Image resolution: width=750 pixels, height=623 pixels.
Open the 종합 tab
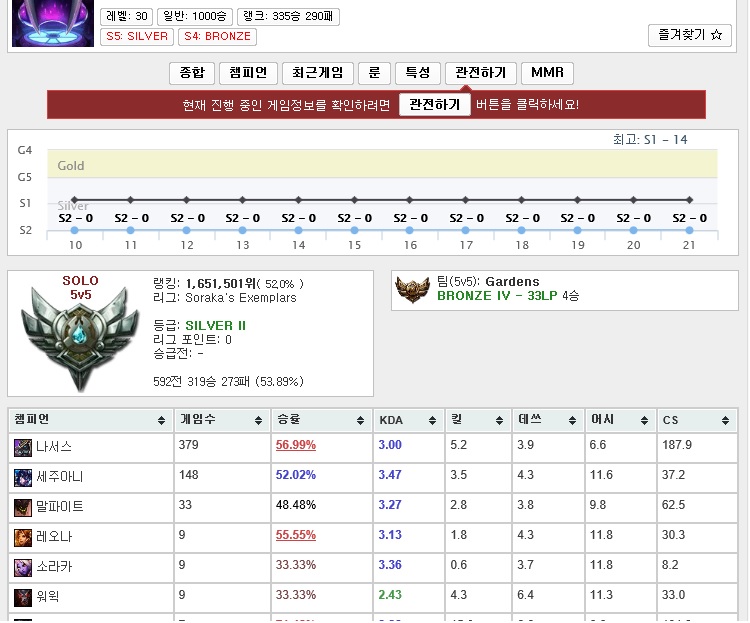tap(192, 73)
